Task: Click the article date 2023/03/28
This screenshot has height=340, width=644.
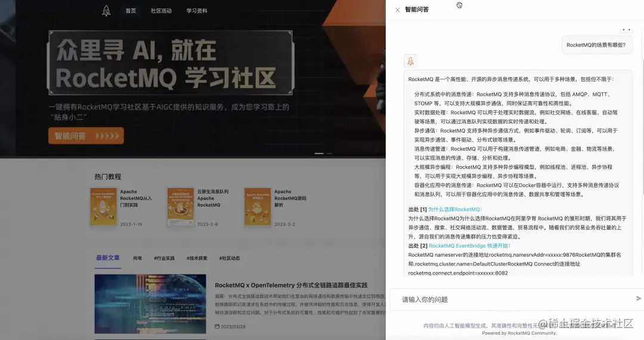Action: click(x=233, y=326)
